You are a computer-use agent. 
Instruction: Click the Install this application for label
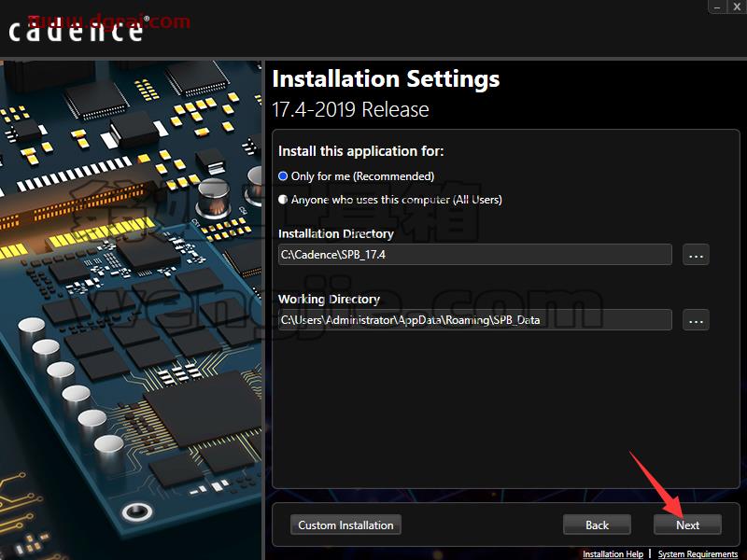361,151
